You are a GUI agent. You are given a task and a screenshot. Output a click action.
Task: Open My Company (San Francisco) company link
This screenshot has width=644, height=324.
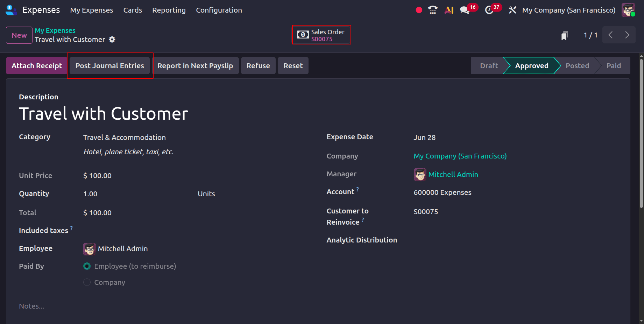(x=460, y=156)
